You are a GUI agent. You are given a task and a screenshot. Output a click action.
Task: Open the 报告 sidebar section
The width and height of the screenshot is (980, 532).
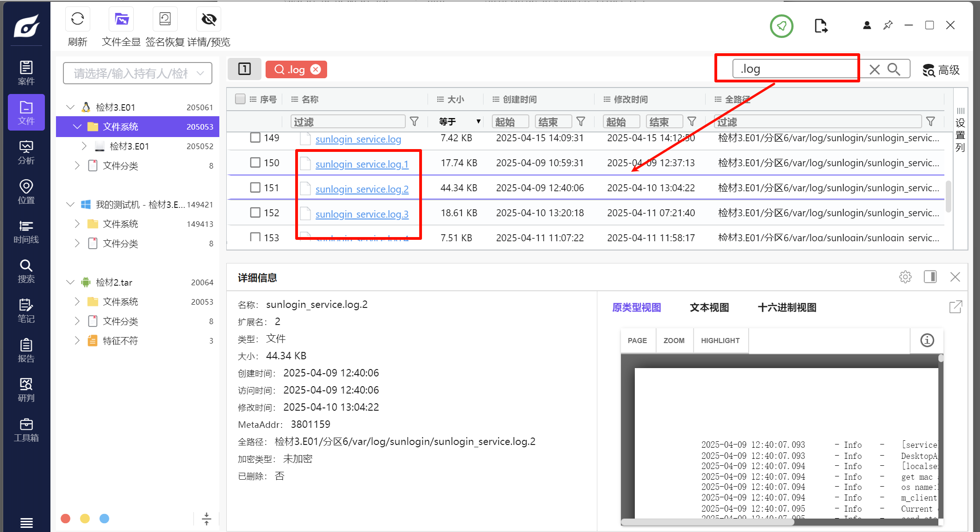[26, 350]
